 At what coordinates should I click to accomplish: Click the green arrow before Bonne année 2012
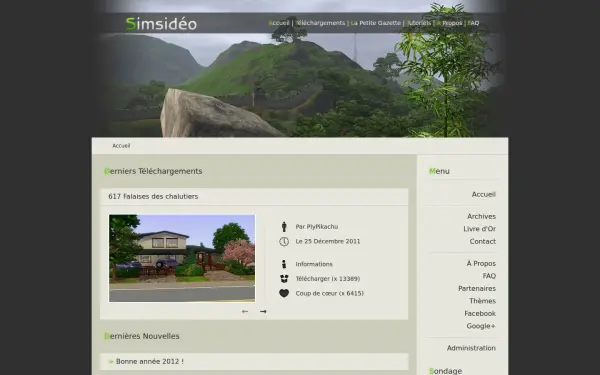pos(111,361)
